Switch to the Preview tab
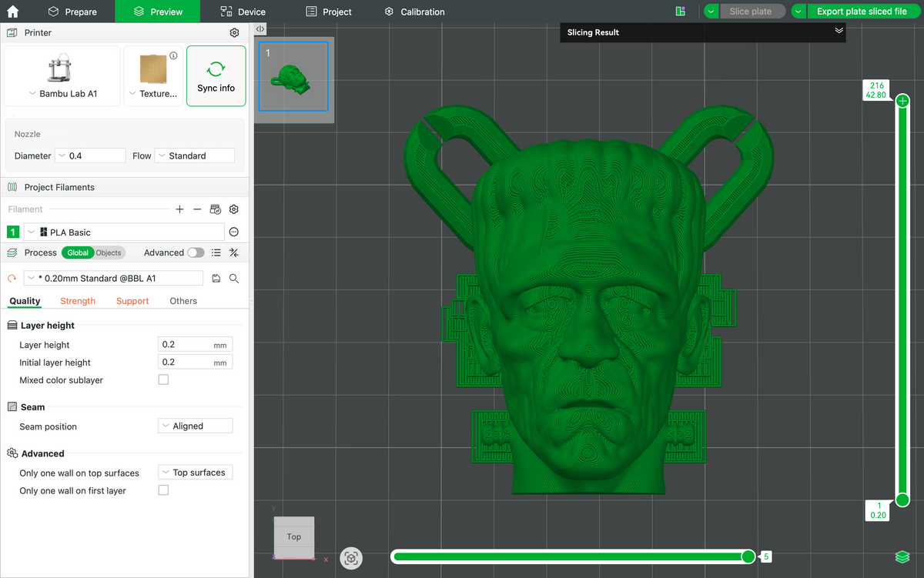This screenshot has width=924, height=578. pyautogui.click(x=157, y=12)
